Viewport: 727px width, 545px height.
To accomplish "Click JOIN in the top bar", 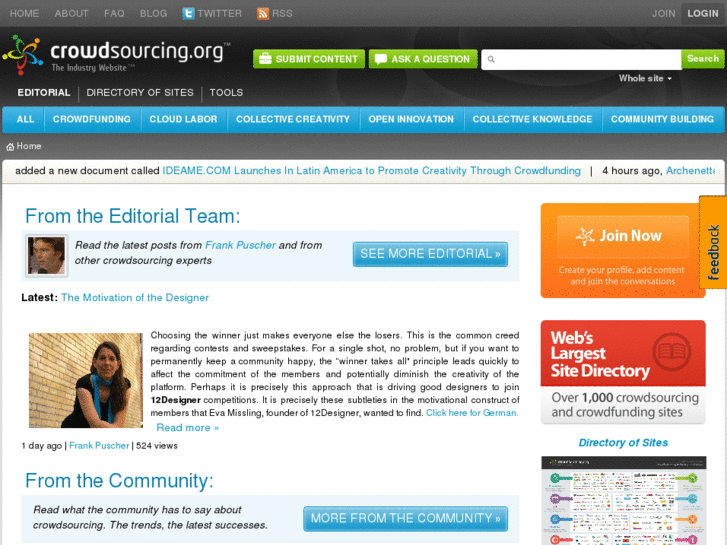I will click(x=663, y=13).
